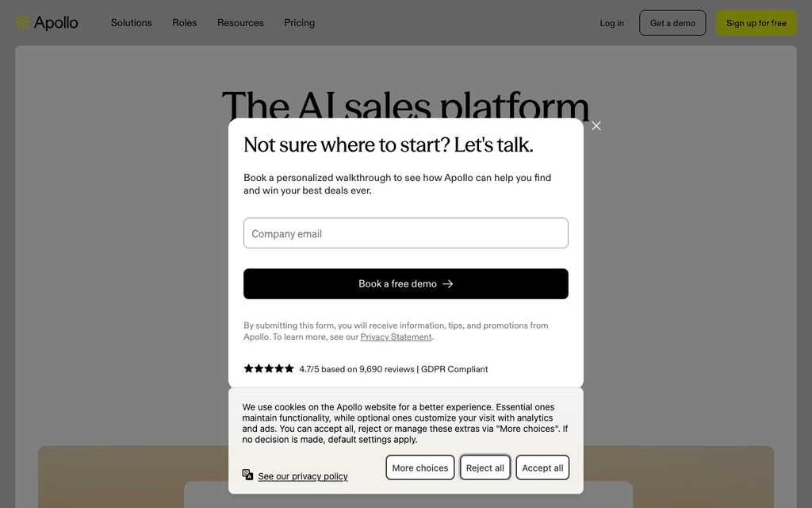Click the Book a free demo button
812x508 pixels.
point(405,283)
